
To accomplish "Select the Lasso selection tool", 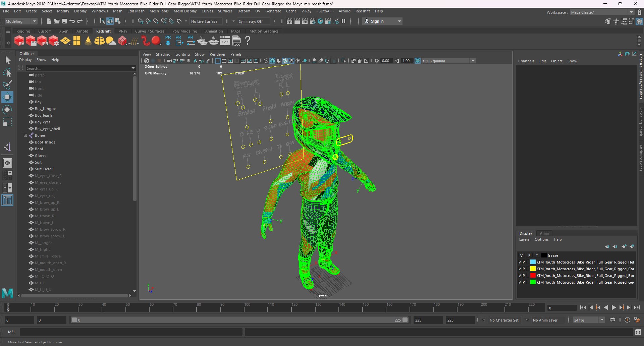I will coord(7,72).
